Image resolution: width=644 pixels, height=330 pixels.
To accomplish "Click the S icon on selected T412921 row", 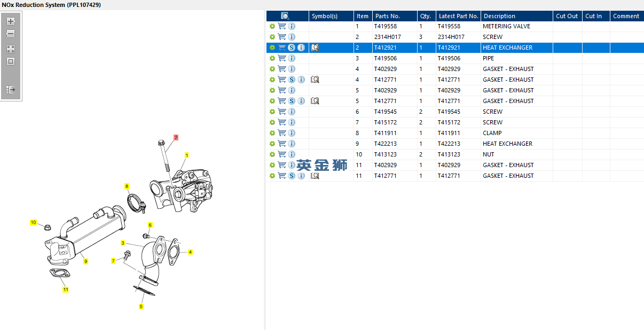I will [x=292, y=48].
